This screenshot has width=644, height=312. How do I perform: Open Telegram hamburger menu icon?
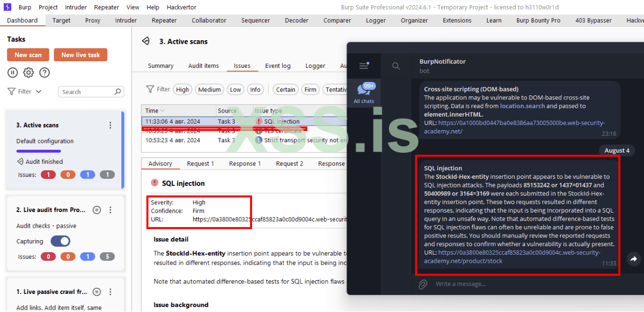click(364, 65)
